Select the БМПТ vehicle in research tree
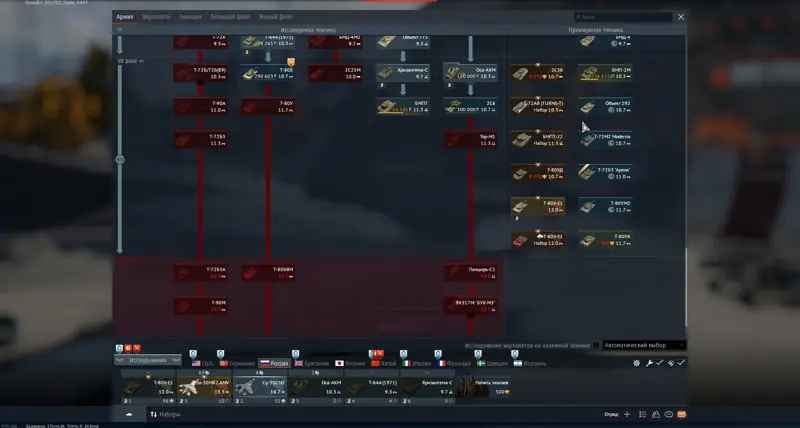Viewport: 800px width, 428px height. [x=403, y=106]
